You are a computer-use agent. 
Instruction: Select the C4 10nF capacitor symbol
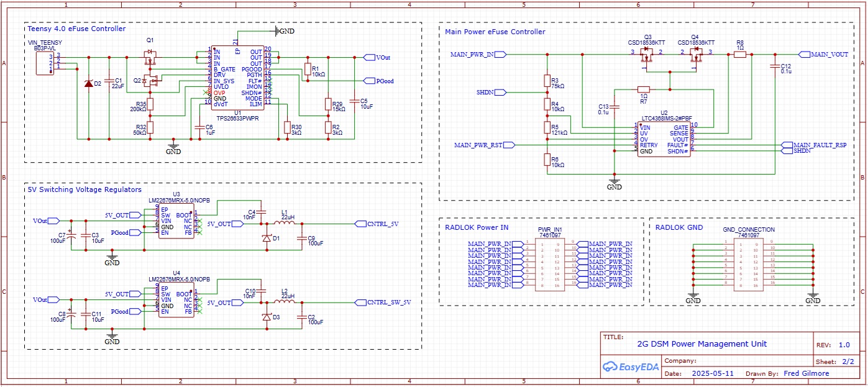point(261,211)
